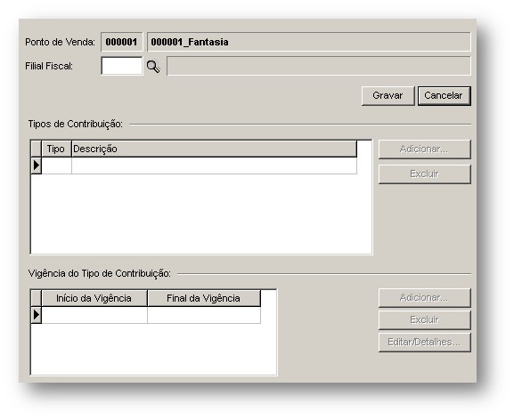
Task: Select the Final da Vigência column header
Action: pyautogui.click(x=204, y=298)
